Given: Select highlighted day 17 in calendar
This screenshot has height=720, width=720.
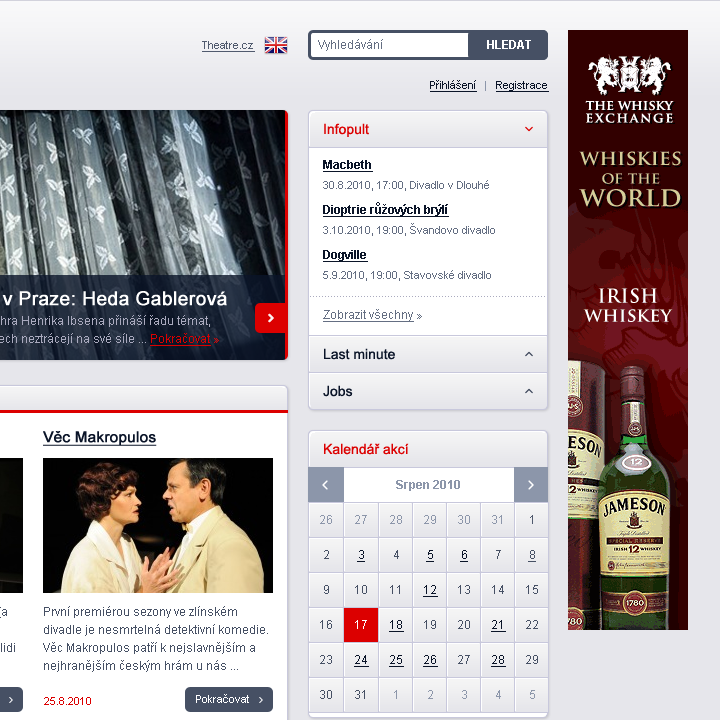Looking at the screenshot, I should (x=361, y=625).
